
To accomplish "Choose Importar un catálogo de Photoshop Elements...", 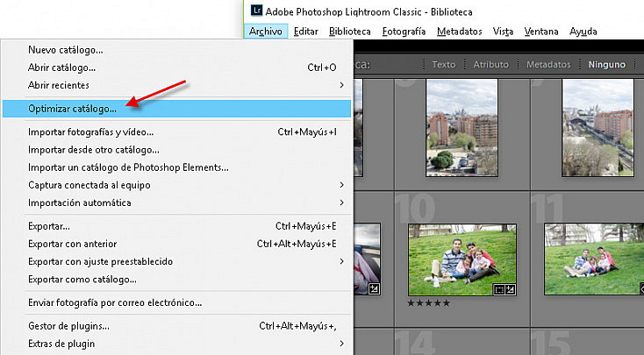I will click(x=176, y=167).
